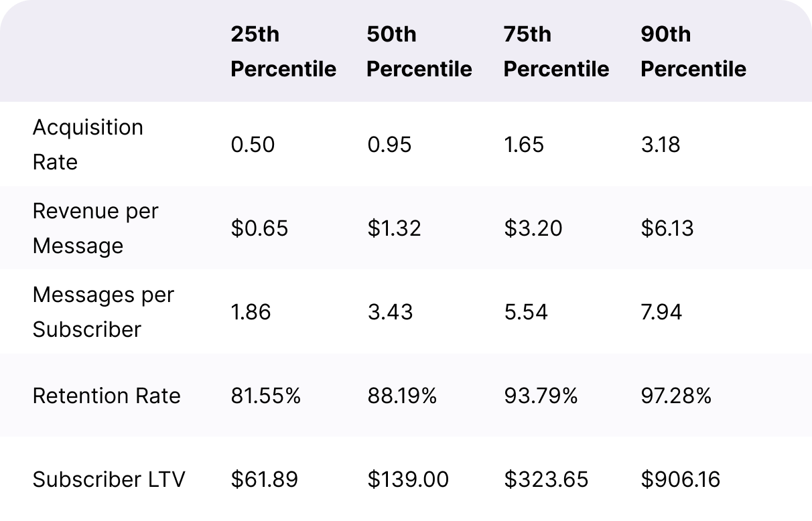Image resolution: width=812 pixels, height=521 pixels.
Task: Select the 5.54 messages per subscriber cell
Action: pyautogui.click(x=525, y=312)
